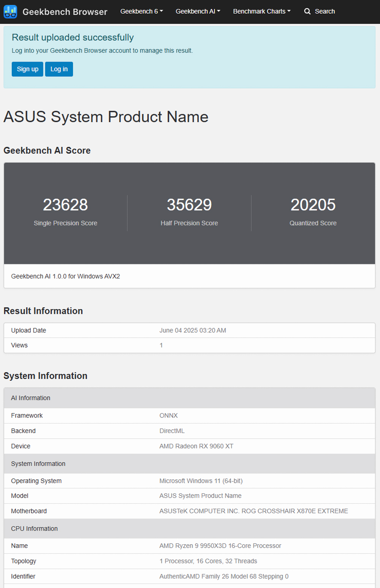Image resolution: width=380 pixels, height=588 pixels.
Task: Click the ROG CROSSHAIR X870E EXTREME motherboard value
Action: pos(254,511)
